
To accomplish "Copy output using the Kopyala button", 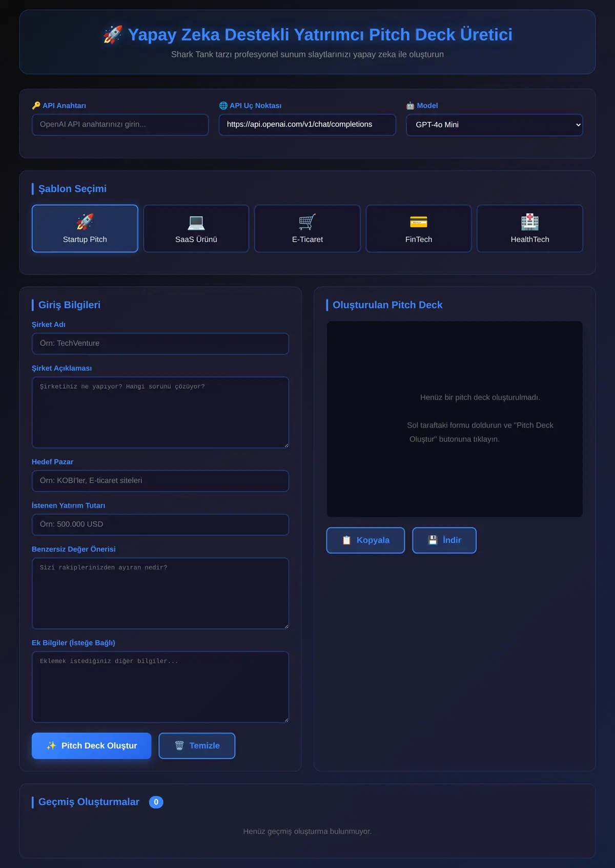I will (x=365, y=540).
